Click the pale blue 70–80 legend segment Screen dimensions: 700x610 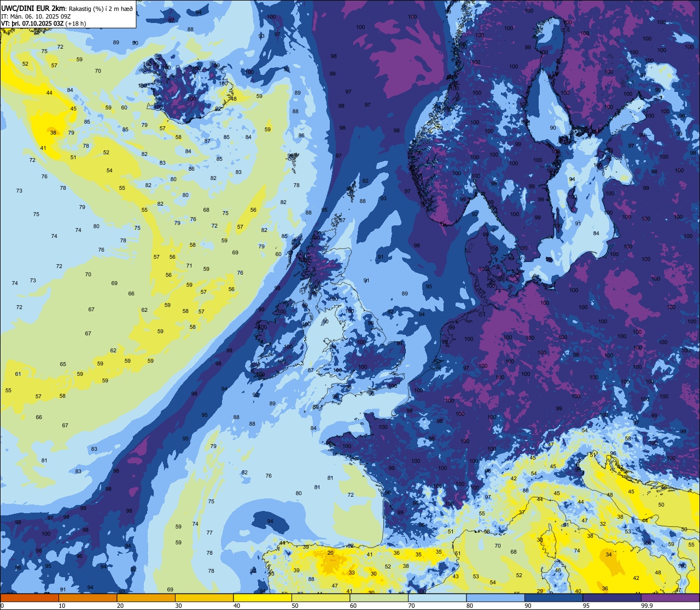point(437,597)
